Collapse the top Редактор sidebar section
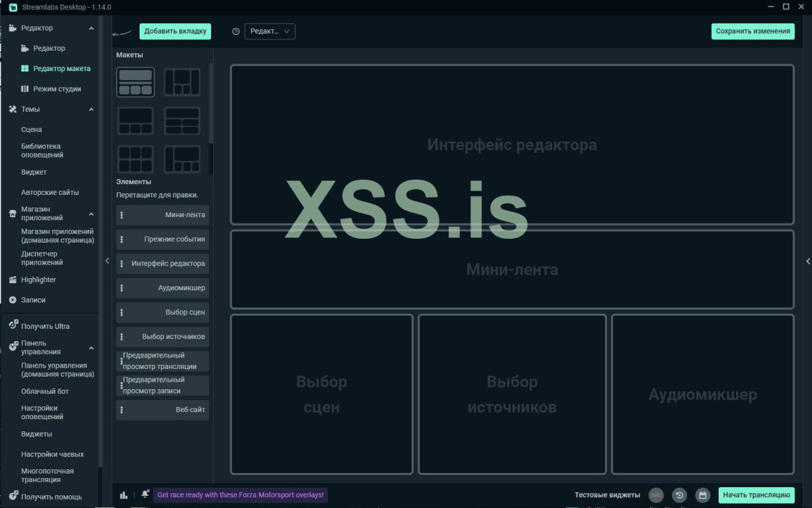Screen dimensions: 812x508 91,28
